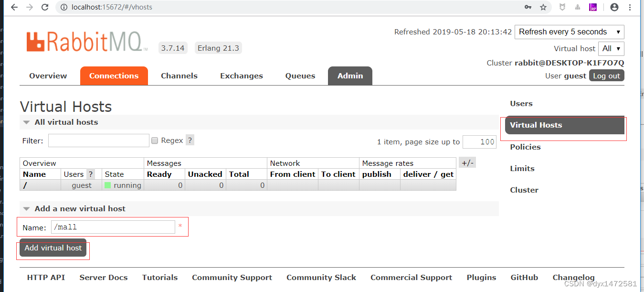Open Policies in the admin sidebar
644x292 pixels.
[x=525, y=147]
